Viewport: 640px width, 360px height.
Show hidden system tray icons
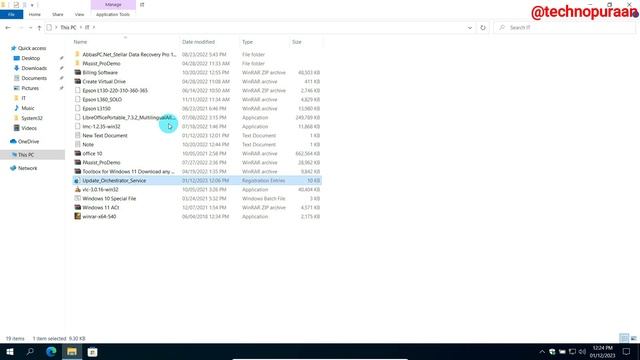point(542,352)
